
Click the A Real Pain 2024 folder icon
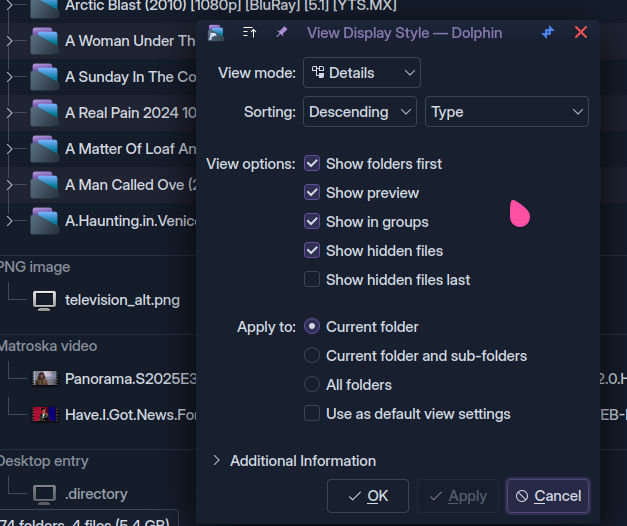(x=44, y=113)
